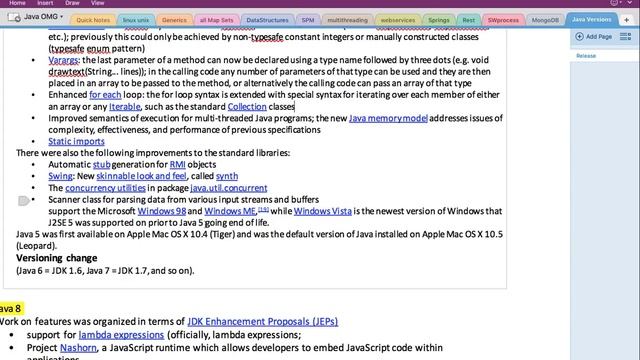Viewport: 640px width, 360px height.
Task: Click the 'Versioning change' heading text
Action: [x=57, y=258]
